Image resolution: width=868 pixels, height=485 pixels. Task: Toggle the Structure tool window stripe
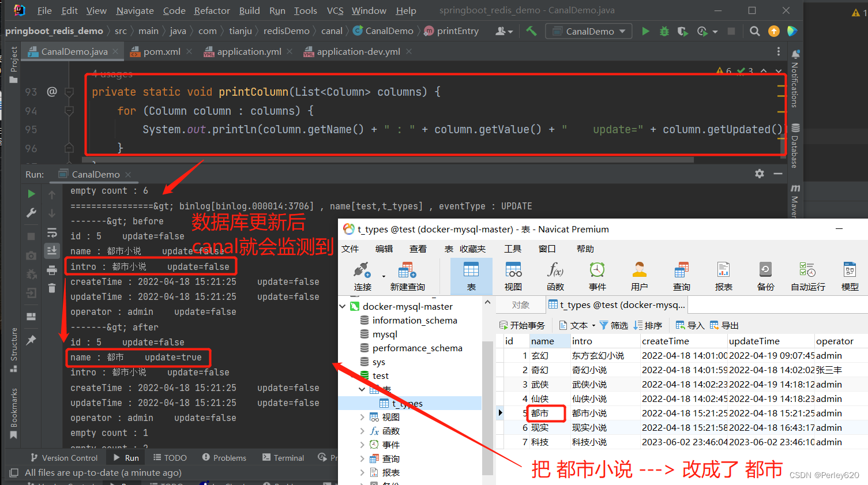14,349
